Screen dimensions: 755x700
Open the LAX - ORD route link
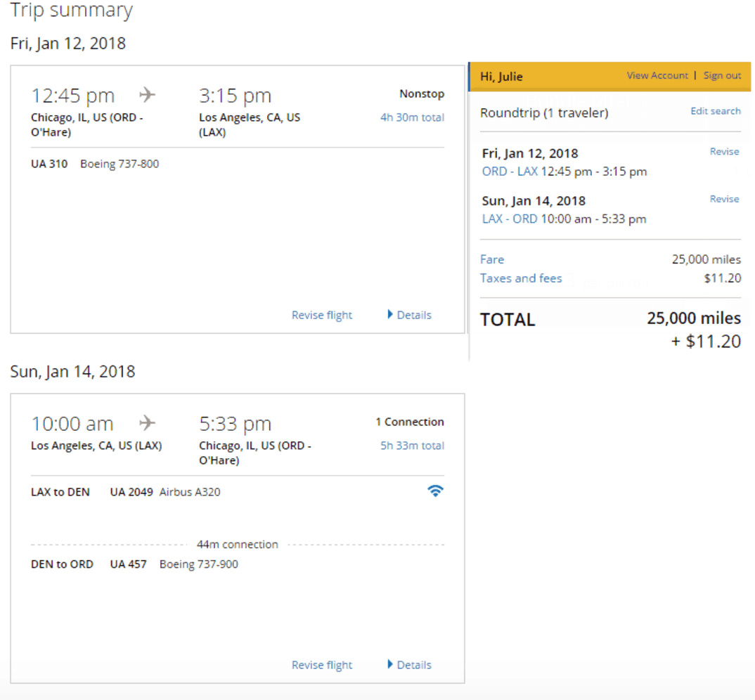click(510, 219)
